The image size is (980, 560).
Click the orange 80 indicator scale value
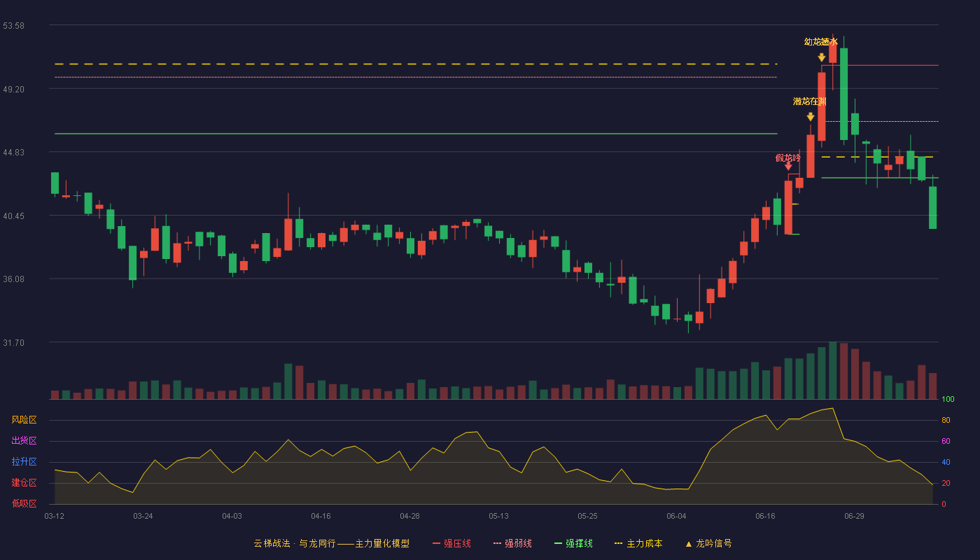point(946,420)
